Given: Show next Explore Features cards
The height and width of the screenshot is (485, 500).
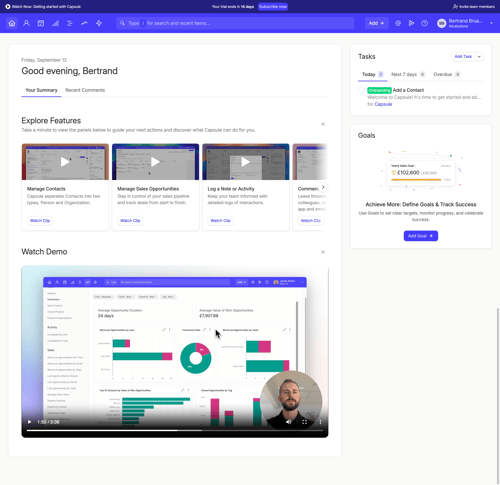Looking at the screenshot, I should 323,187.
